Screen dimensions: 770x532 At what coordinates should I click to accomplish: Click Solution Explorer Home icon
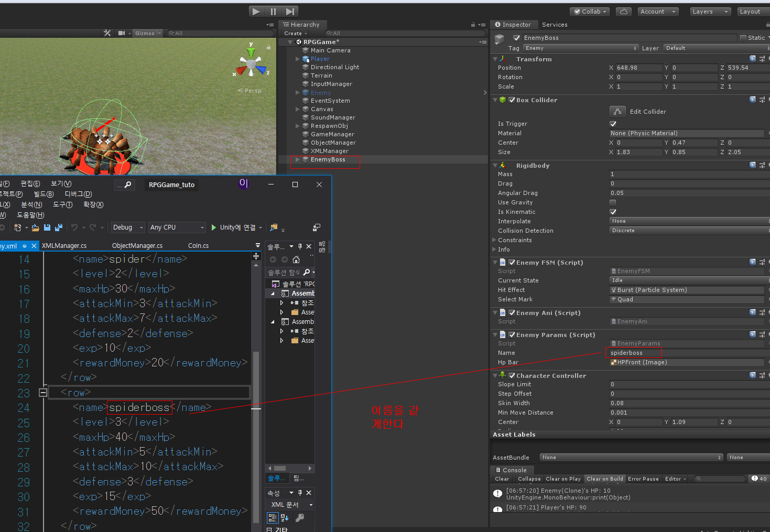coord(296,259)
